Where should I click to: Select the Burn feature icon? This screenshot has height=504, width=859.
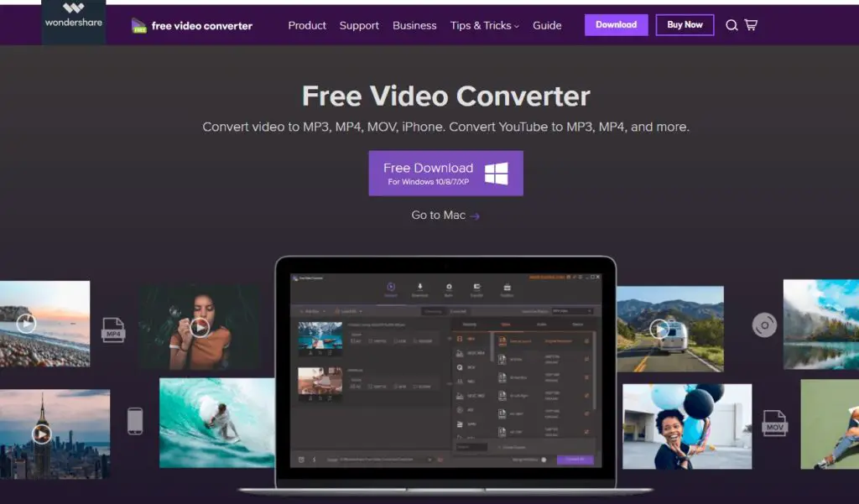click(449, 287)
